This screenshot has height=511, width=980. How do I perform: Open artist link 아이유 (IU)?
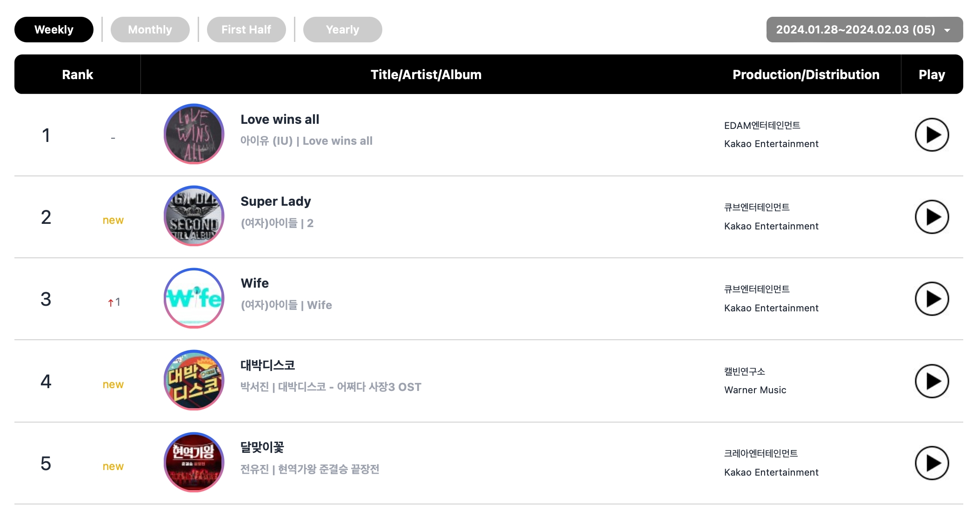point(266,141)
